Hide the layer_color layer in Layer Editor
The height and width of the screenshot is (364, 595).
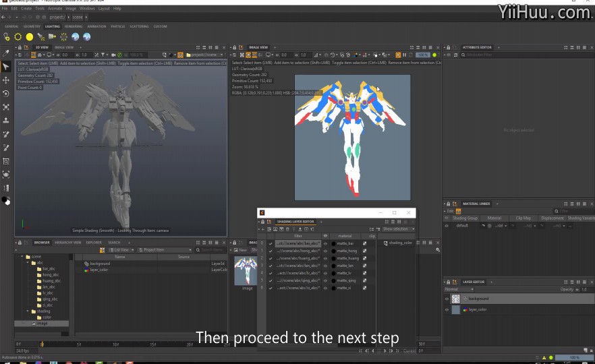pyautogui.click(x=447, y=309)
